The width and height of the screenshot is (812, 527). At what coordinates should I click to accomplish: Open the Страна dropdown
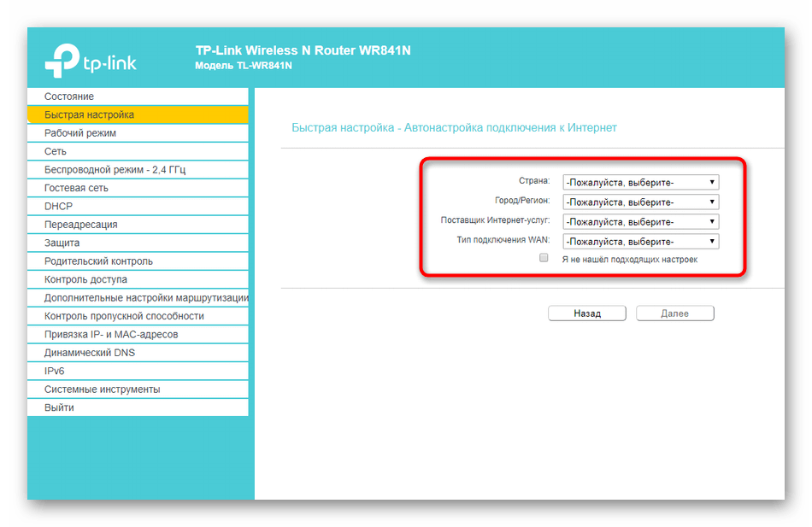tap(640, 182)
